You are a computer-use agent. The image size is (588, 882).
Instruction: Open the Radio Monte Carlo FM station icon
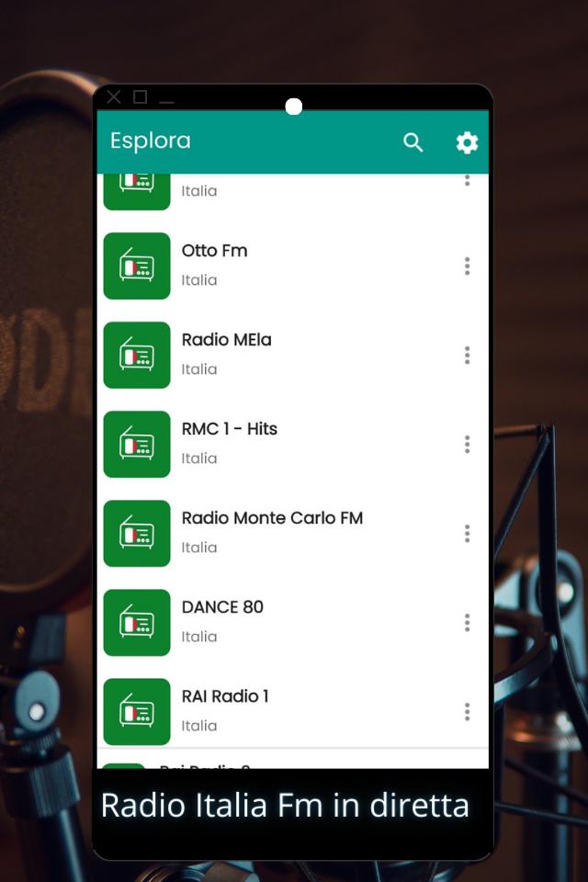[137, 533]
